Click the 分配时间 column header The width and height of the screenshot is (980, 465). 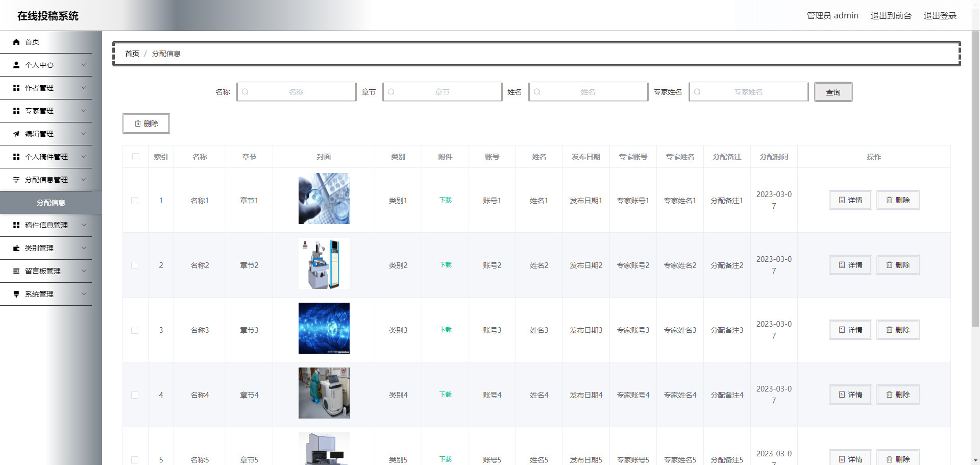774,157
